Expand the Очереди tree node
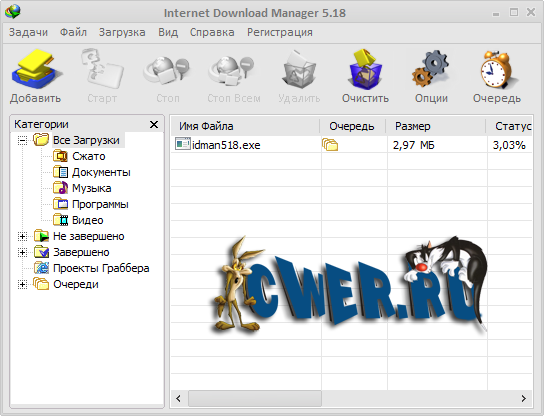Viewport: 544px width, 416px height. coord(22,284)
